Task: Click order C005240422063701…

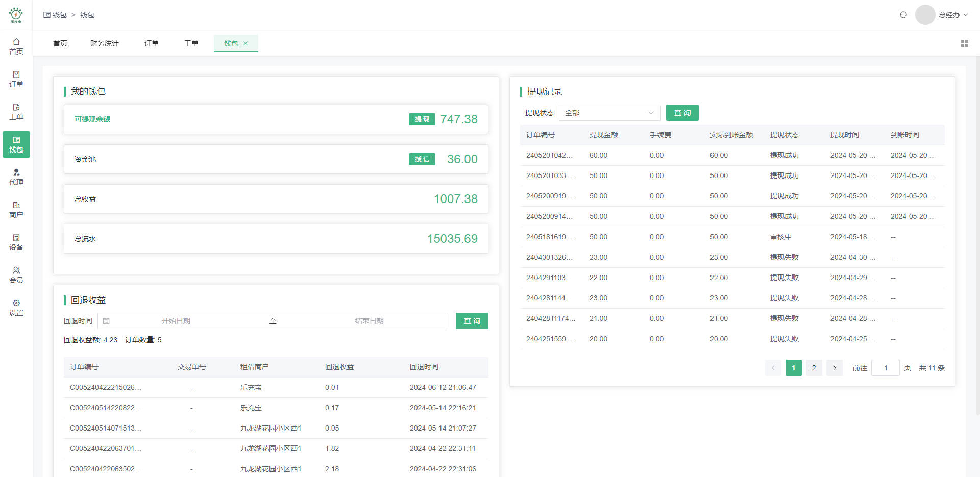Action: tap(106, 448)
